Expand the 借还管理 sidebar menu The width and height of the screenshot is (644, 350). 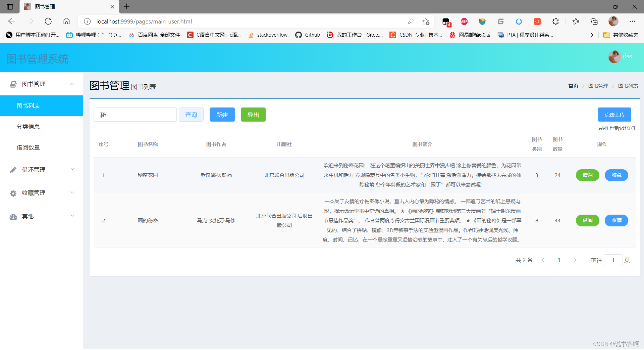(42, 170)
